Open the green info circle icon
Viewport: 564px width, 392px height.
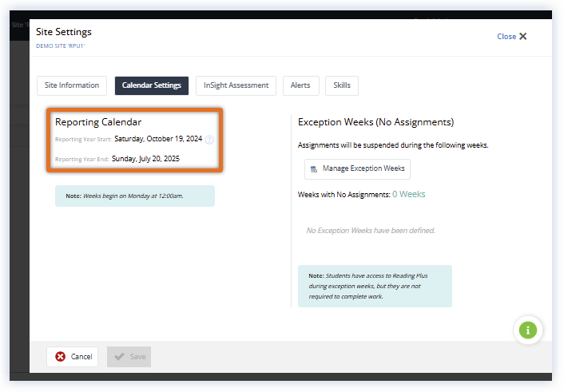528,329
